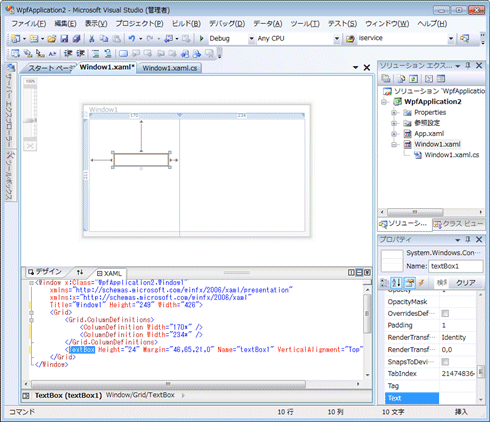Image resolution: width=490 pixels, height=422 pixels.
Task: Toggle OverridesDefaultStyle checkbox
Action: 445,313
